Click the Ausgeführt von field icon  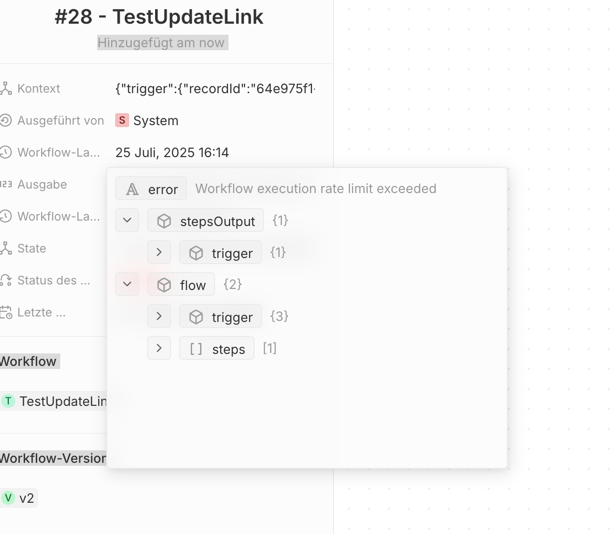pos(5,120)
